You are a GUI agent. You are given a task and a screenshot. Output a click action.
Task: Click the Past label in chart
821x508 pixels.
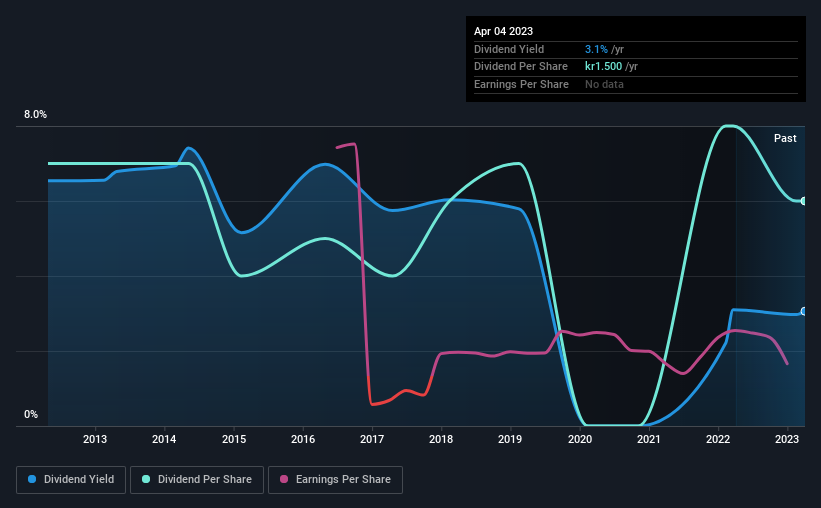(x=785, y=138)
